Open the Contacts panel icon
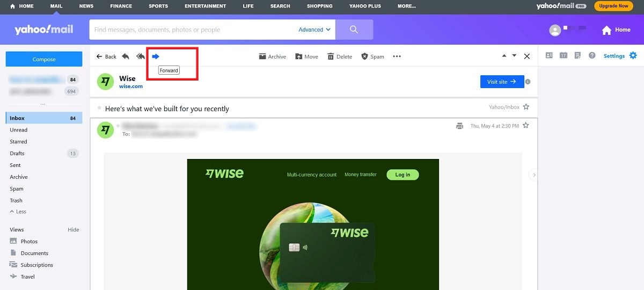This screenshot has height=290, width=644. click(549, 55)
